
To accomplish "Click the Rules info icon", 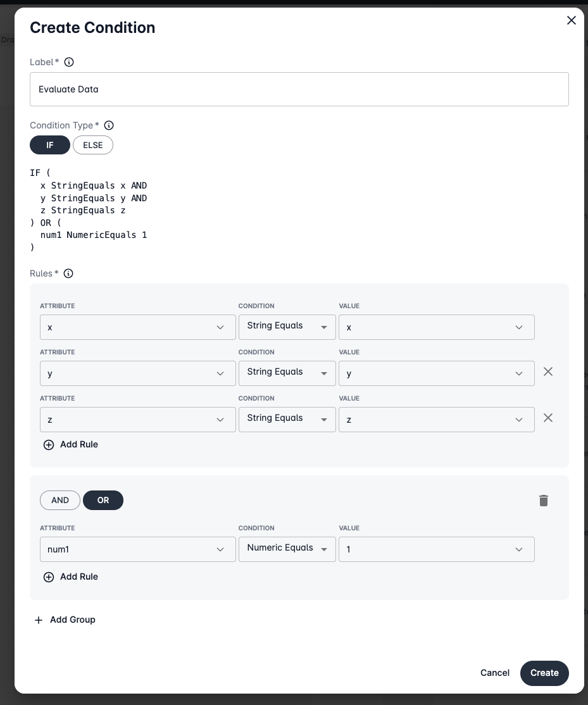I will coord(68,273).
